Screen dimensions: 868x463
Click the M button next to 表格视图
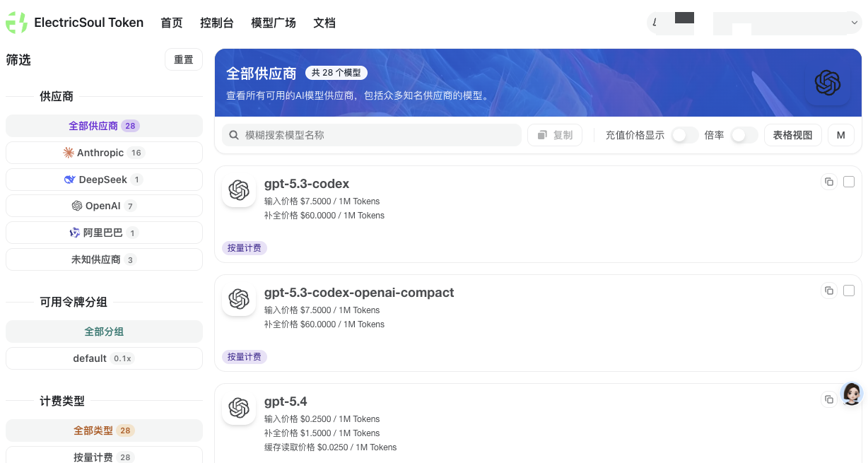(841, 135)
